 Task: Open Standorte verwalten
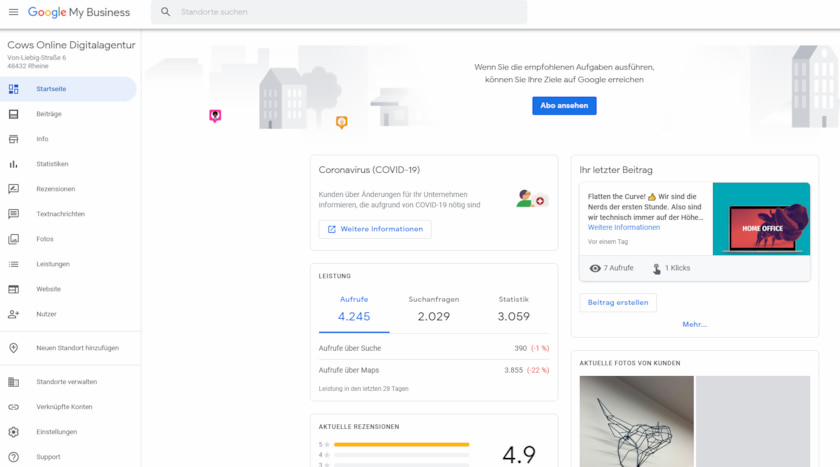[68, 382]
